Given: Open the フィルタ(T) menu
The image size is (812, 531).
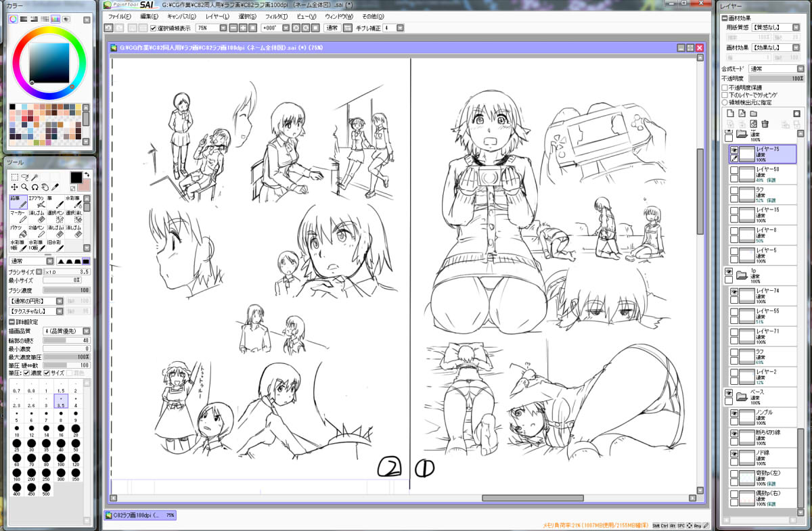Looking at the screenshot, I should (x=276, y=16).
